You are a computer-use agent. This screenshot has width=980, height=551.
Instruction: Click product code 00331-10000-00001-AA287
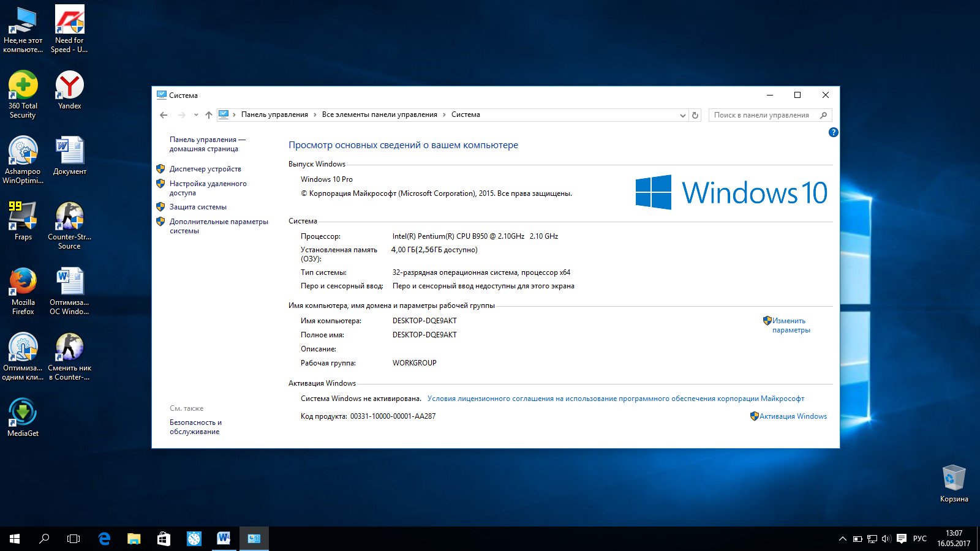point(393,416)
